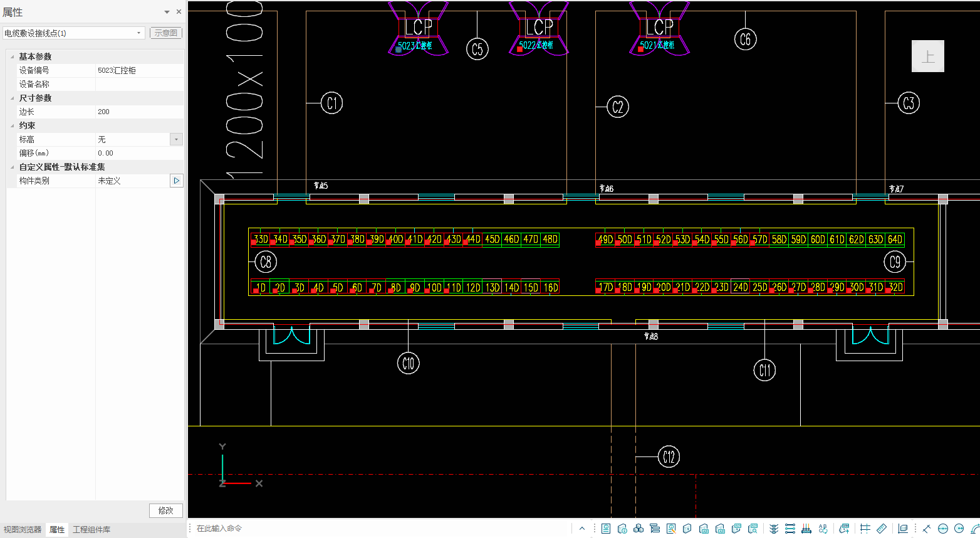The width and height of the screenshot is (980, 538).
Task: Click the three stacked cubes icon
Action: [639, 529]
